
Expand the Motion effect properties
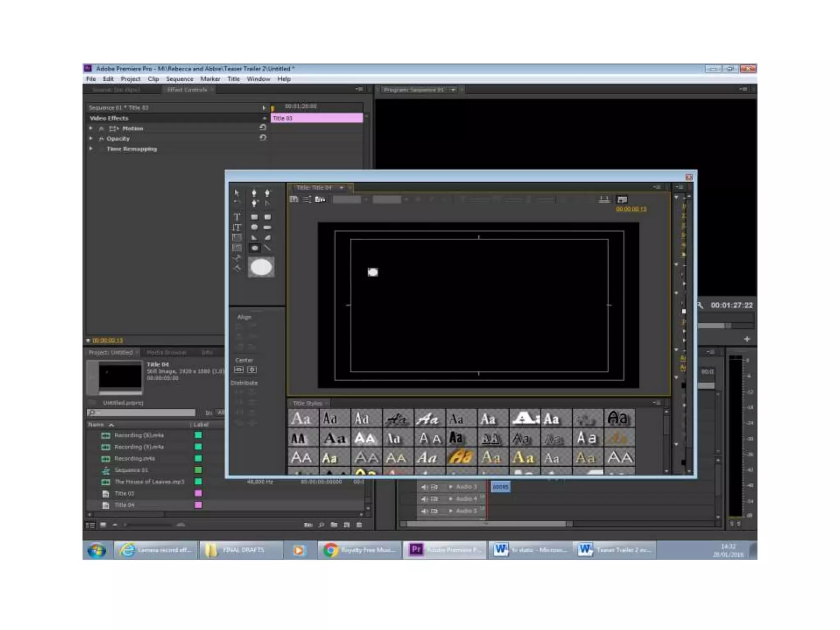[x=91, y=128]
